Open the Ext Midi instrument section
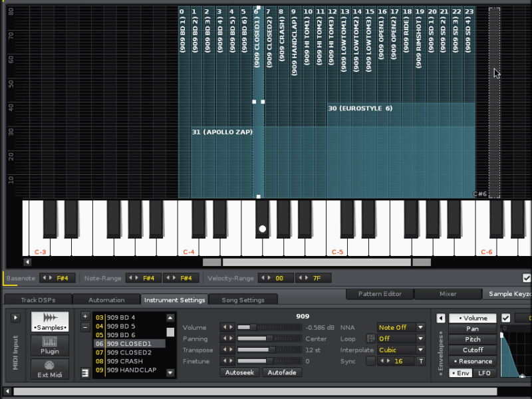The width and height of the screenshot is (532, 399). [50, 368]
